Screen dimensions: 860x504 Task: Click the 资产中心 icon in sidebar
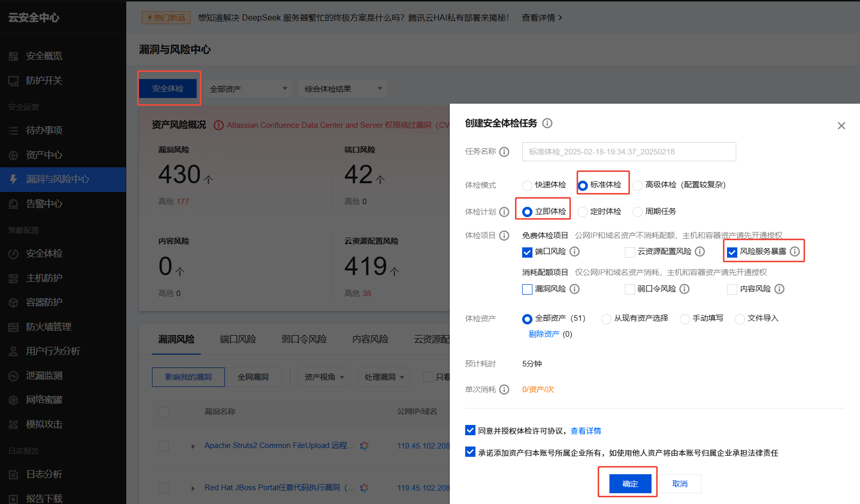coord(13,155)
